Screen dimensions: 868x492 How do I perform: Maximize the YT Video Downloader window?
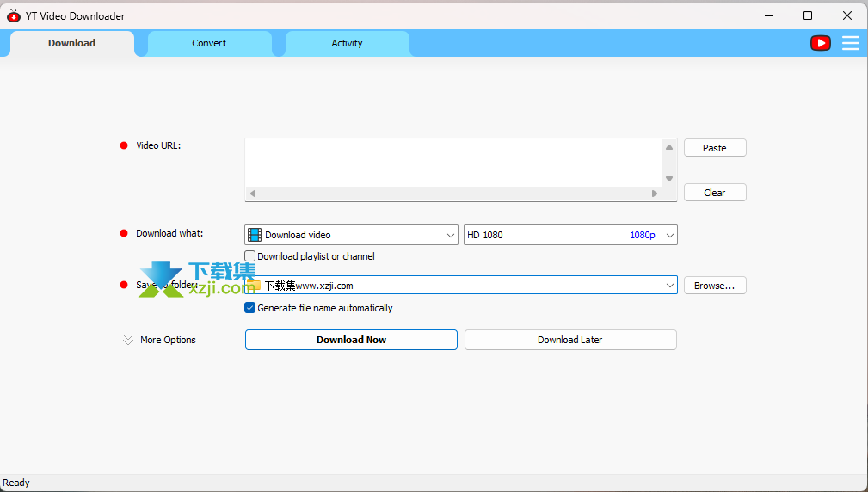(808, 16)
